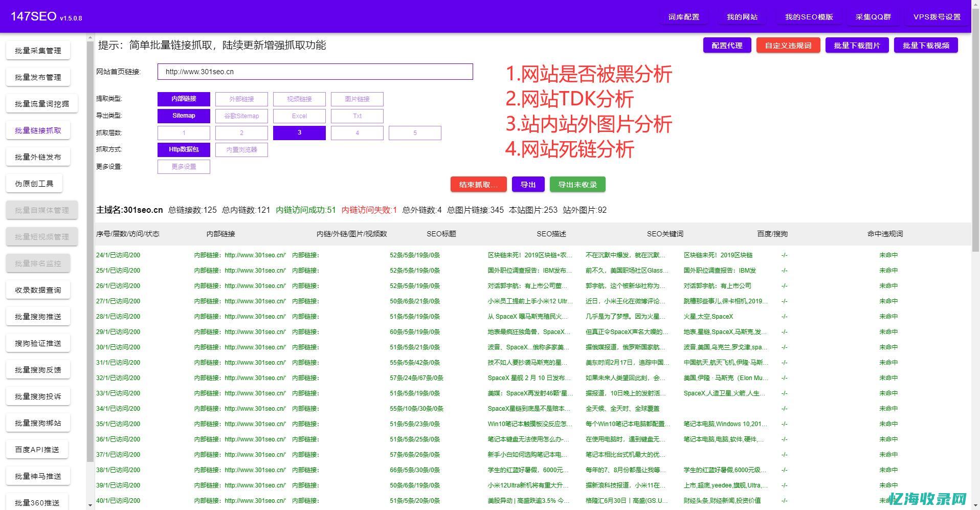Open 词库配置 in the top navigation
The width and height of the screenshot is (980, 510).
tap(683, 16)
